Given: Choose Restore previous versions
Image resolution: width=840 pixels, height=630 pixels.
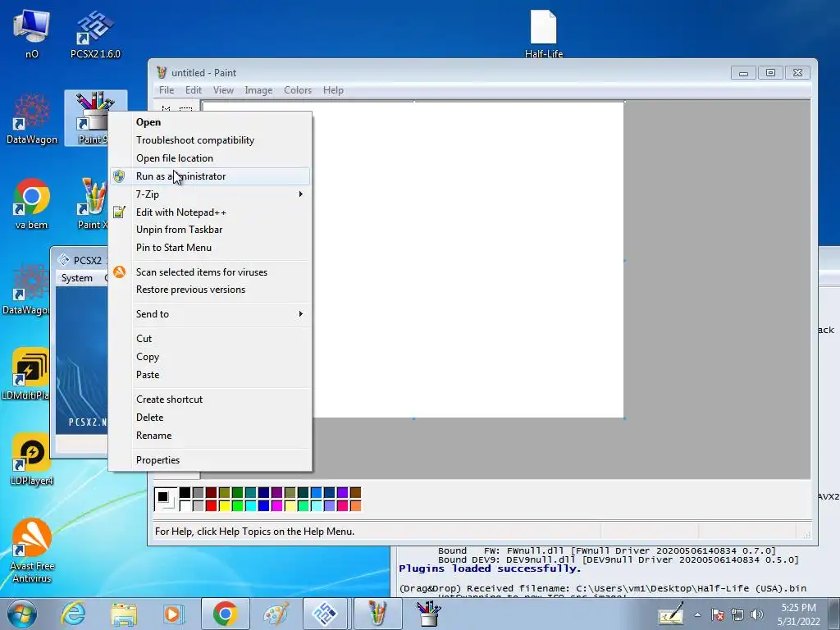Looking at the screenshot, I should pos(210,290).
